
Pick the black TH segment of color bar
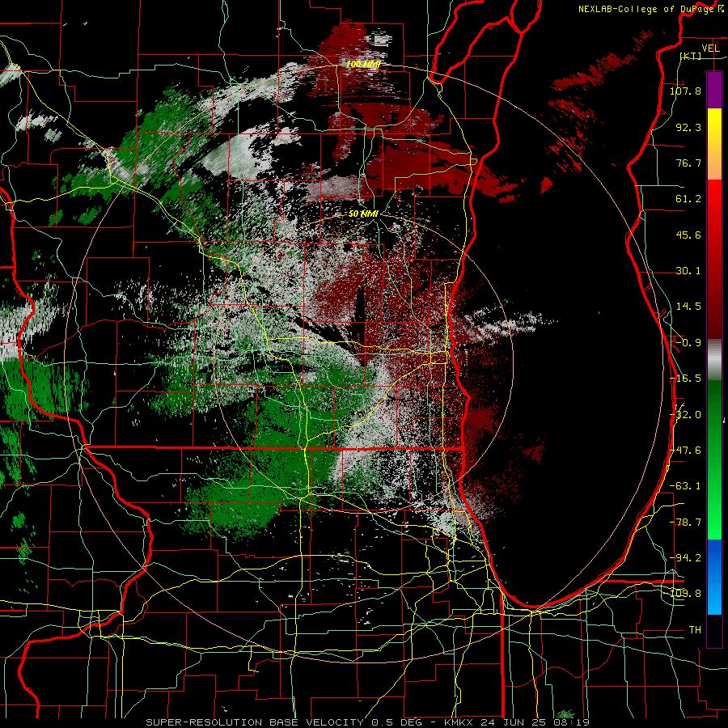coord(714,631)
